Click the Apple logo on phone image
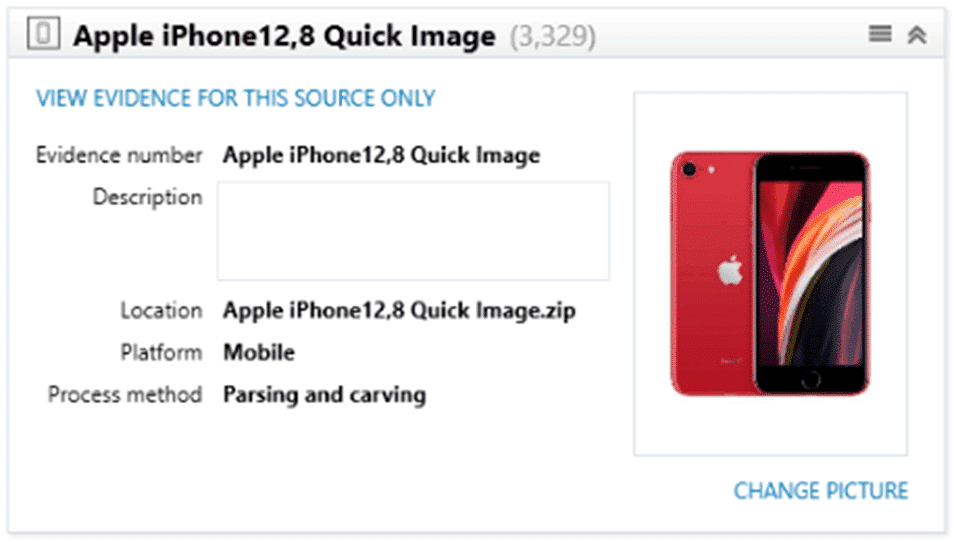Viewport: 954px width, 542px height. [x=730, y=270]
